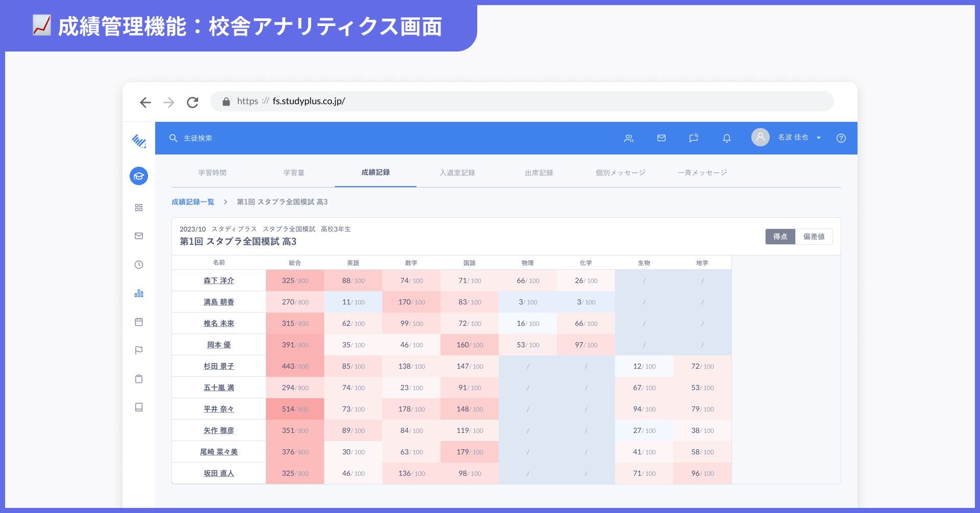Open the students group icon in header
Viewport: 980px width, 513px height.
[629, 138]
